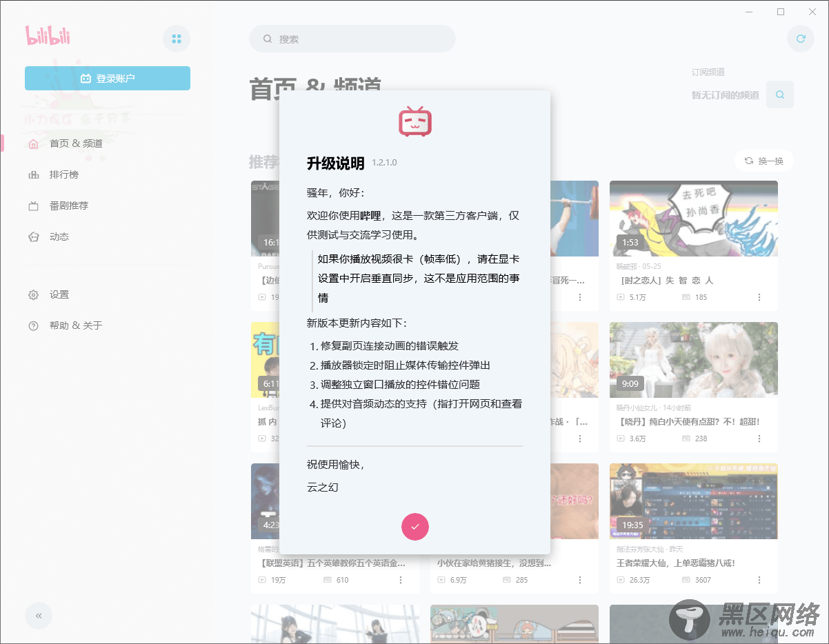Click the 登录账户 login button
Screen dimensions: 829x644
pyautogui.click(x=108, y=79)
